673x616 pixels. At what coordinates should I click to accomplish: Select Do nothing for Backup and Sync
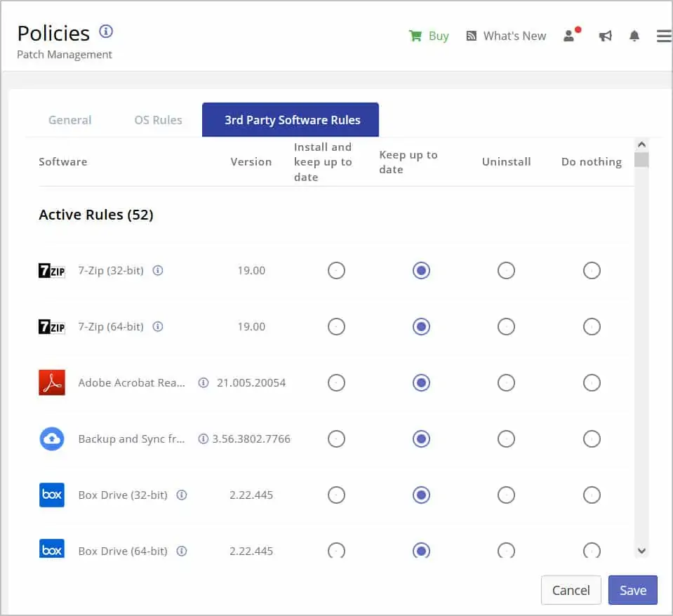[x=592, y=438]
